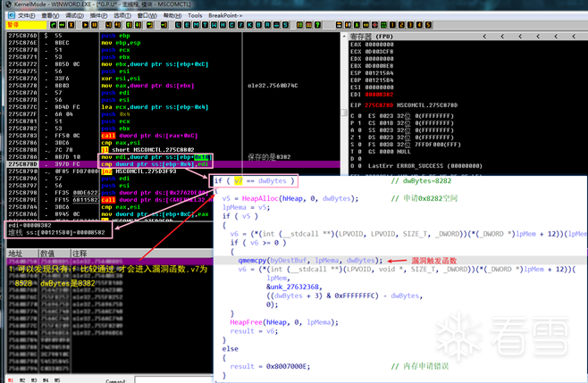Switch to the M5 dump tab
Image resolution: width=588 pixels, height=383 pixels.
coord(57,380)
